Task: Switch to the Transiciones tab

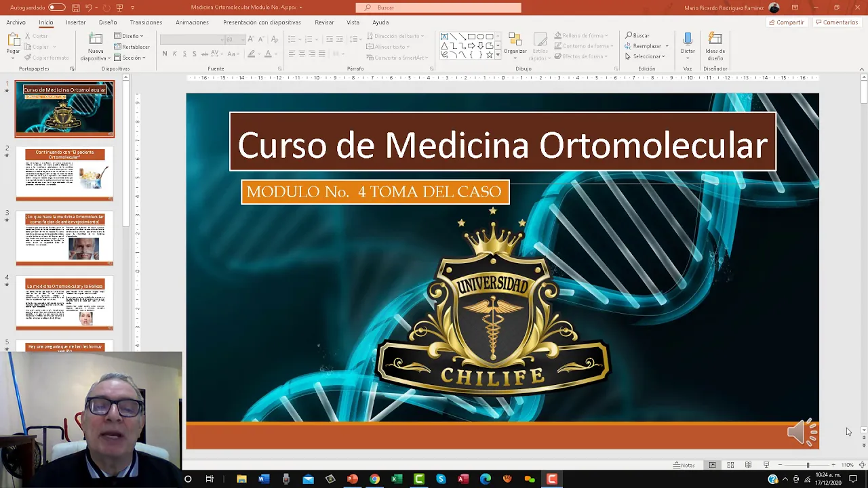Action: point(146,22)
